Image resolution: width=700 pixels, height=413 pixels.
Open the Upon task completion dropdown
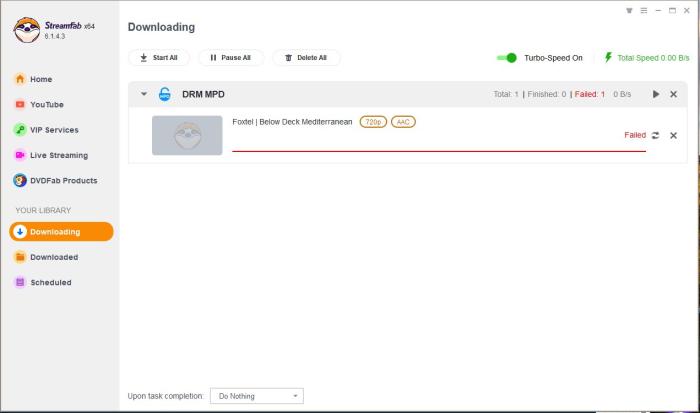coord(257,396)
